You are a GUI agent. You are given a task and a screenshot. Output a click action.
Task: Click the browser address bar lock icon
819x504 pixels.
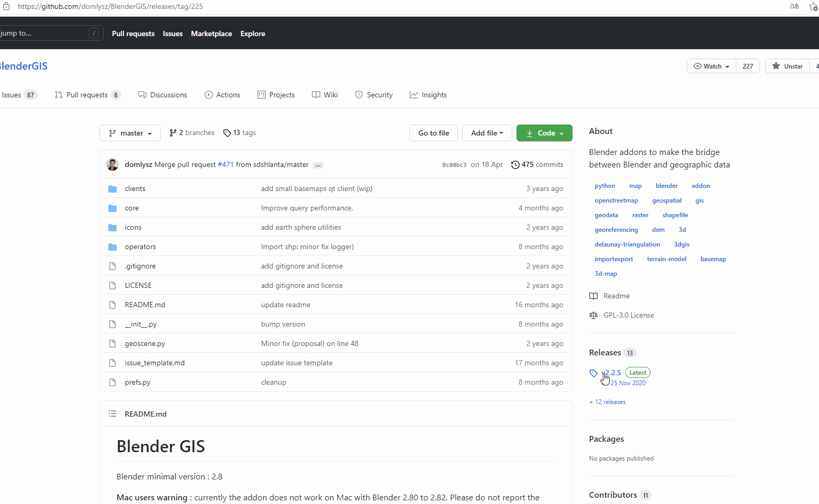click(6, 6)
